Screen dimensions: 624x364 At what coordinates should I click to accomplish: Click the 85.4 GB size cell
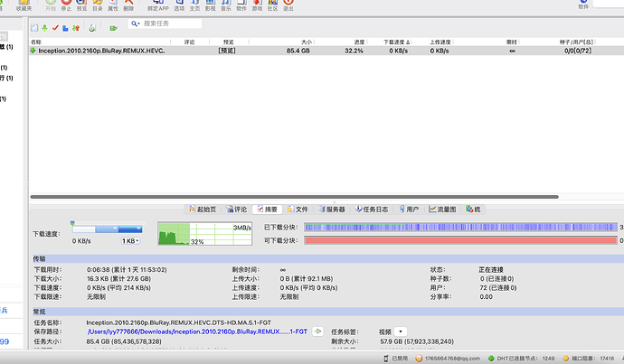tap(298, 51)
